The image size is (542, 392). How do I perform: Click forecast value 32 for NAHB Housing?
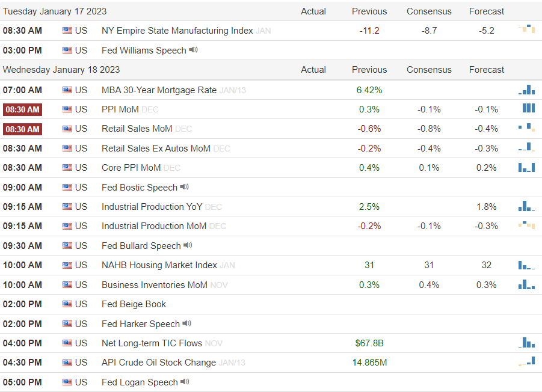tap(486, 265)
